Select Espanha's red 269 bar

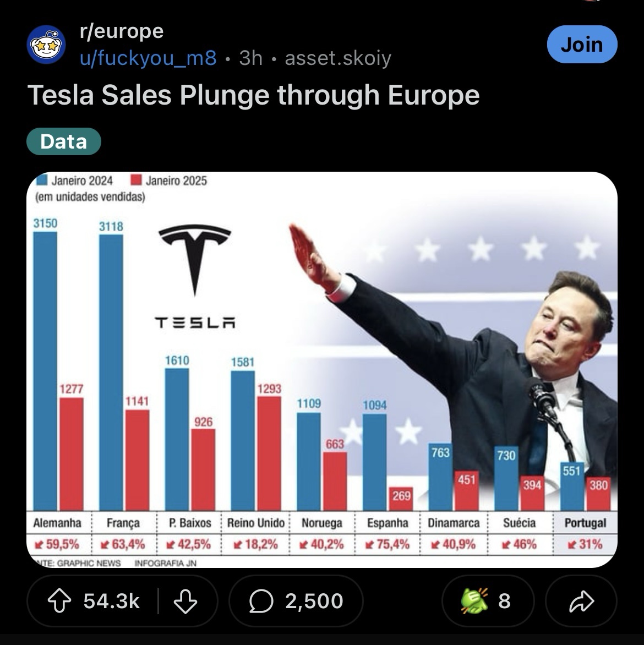pos(401,499)
